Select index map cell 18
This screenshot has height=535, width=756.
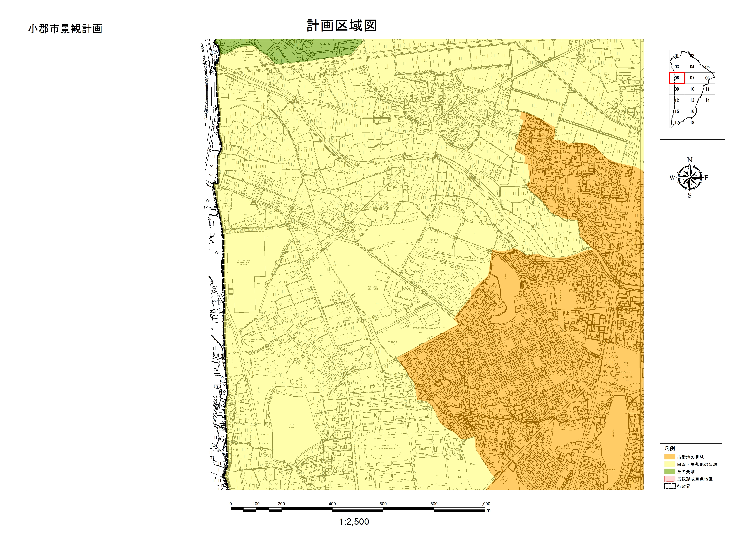tap(692, 122)
